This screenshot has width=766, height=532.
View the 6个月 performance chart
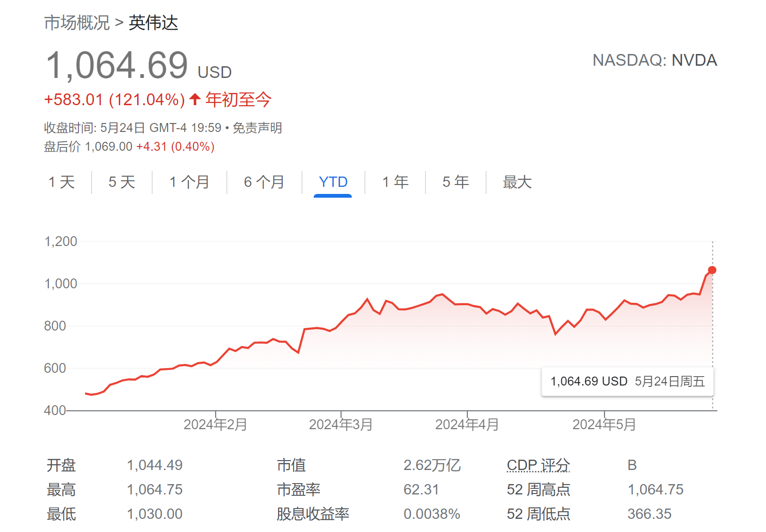[x=263, y=183]
